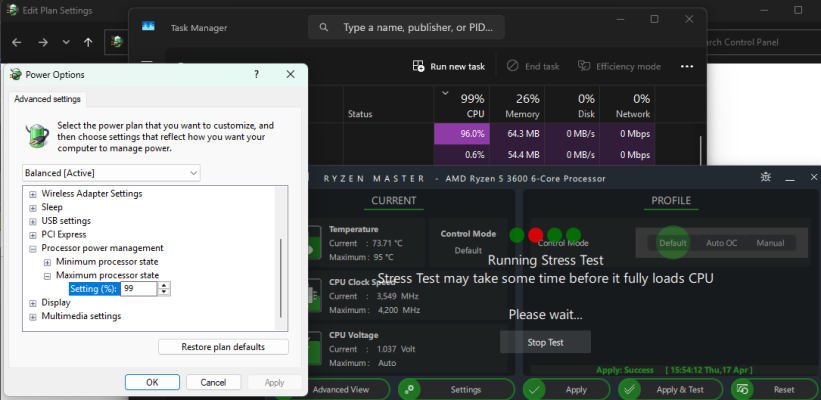Click the Edit Plan Settings title icon
The image size is (821, 400).
(12, 10)
